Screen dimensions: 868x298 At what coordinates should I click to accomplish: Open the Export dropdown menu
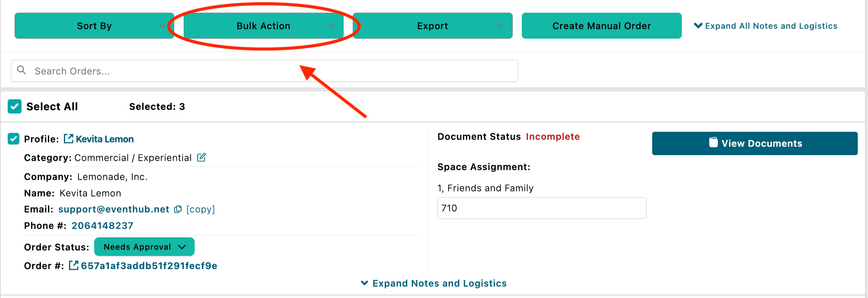pos(432,26)
